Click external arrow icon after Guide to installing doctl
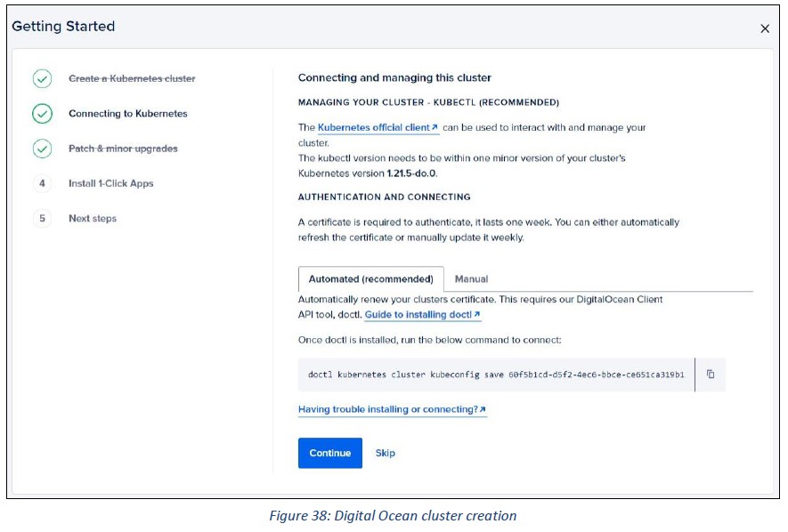788x532 pixels. 477,314
